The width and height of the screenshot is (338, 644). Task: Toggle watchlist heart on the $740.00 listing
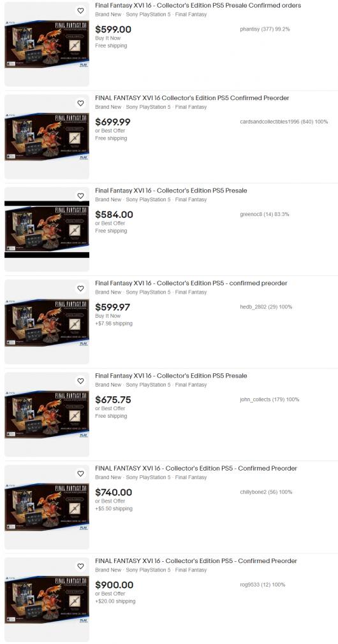coord(80,473)
